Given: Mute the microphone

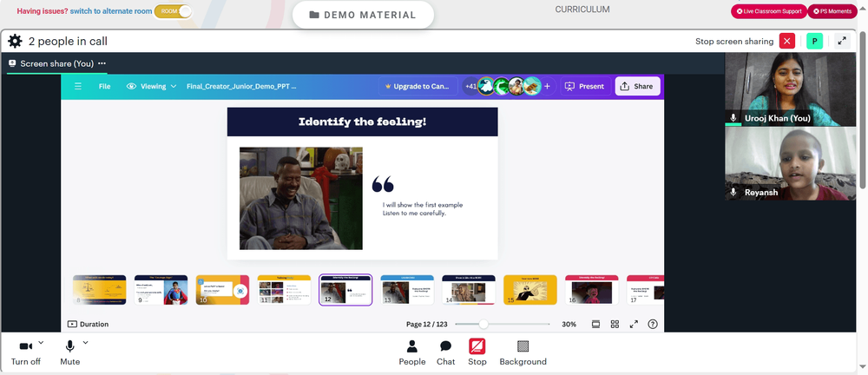Looking at the screenshot, I should click(69, 352).
